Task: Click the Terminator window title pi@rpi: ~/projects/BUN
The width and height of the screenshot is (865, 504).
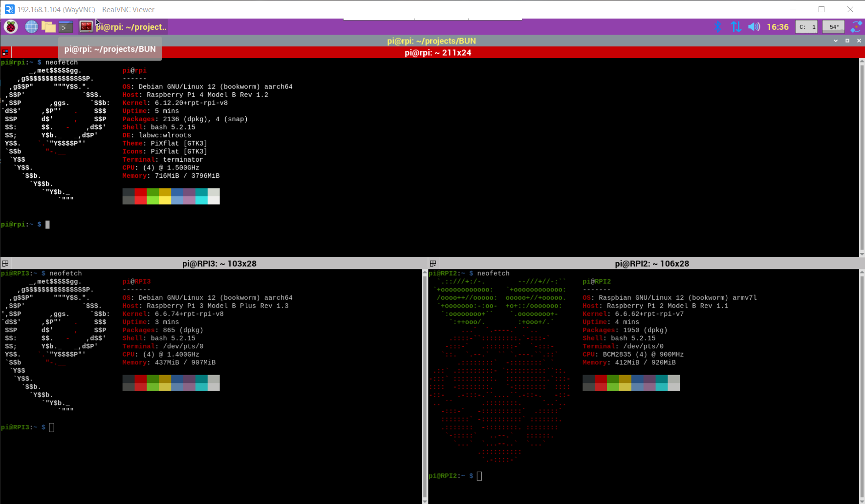Action: point(432,41)
